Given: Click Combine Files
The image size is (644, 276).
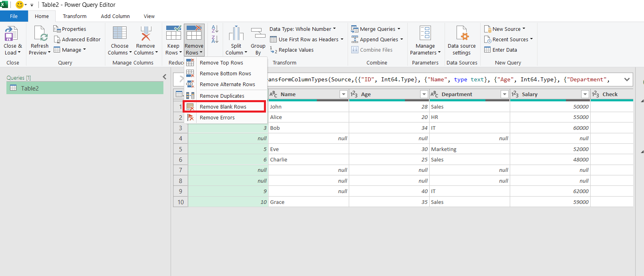Looking at the screenshot, I should click(x=372, y=50).
